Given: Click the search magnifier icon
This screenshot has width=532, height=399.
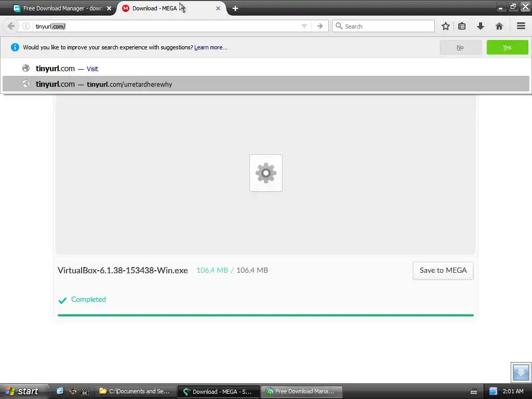Looking at the screenshot, I should coord(339,26).
